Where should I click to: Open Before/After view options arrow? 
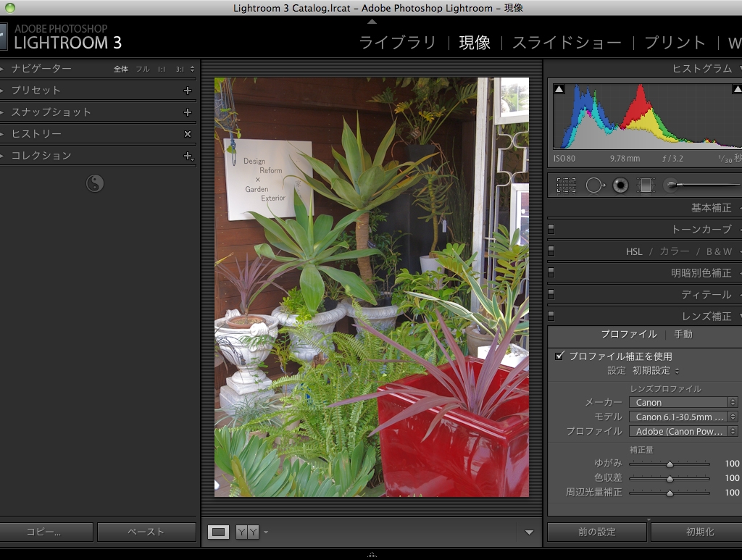click(266, 532)
